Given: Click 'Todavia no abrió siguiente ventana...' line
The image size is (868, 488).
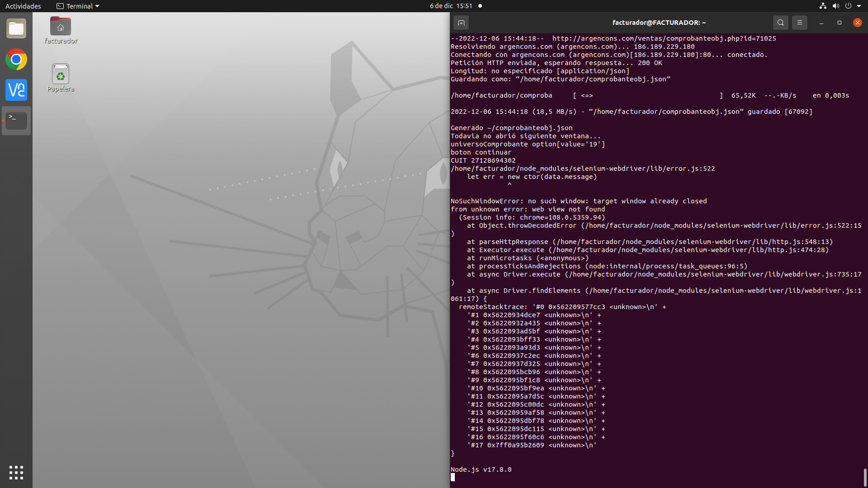Looking at the screenshot, I should (x=526, y=136).
